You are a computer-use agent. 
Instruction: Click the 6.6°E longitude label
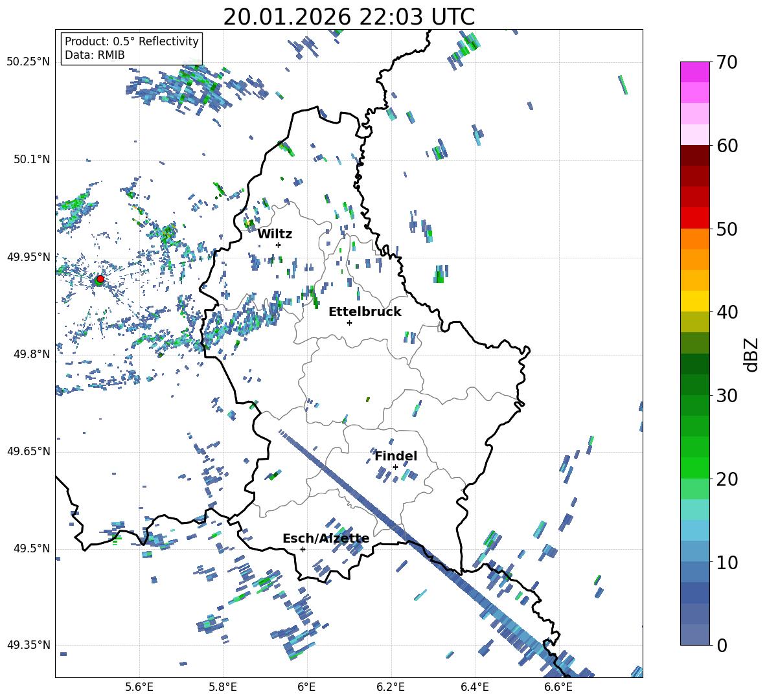pos(558,687)
